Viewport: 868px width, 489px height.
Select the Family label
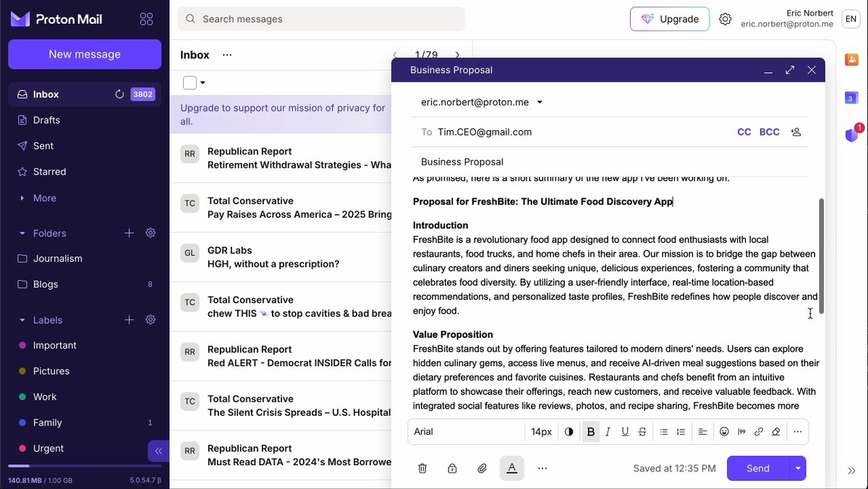85,422
